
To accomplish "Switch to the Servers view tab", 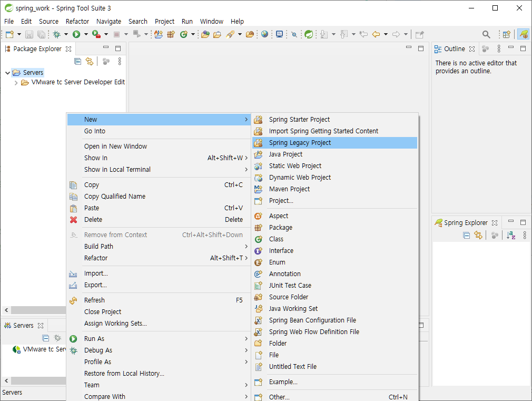I will click(23, 326).
